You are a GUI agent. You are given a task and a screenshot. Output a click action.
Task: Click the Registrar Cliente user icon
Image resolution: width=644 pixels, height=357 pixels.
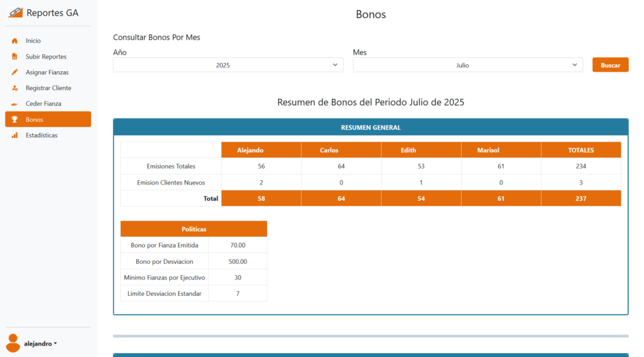tap(14, 88)
